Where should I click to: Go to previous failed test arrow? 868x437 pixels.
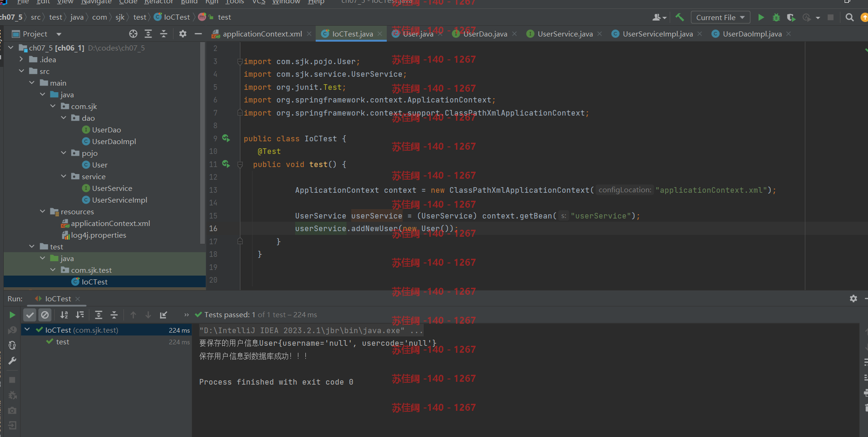(x=133, y=315)
